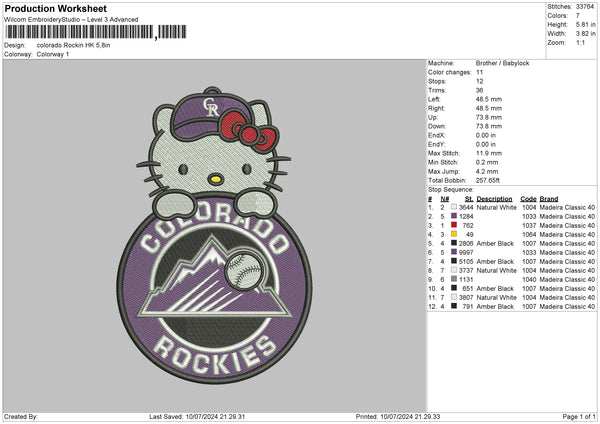Viewport: 600px width, 424px height.
Task: Click the St. column header
Action: pos(469,199)
